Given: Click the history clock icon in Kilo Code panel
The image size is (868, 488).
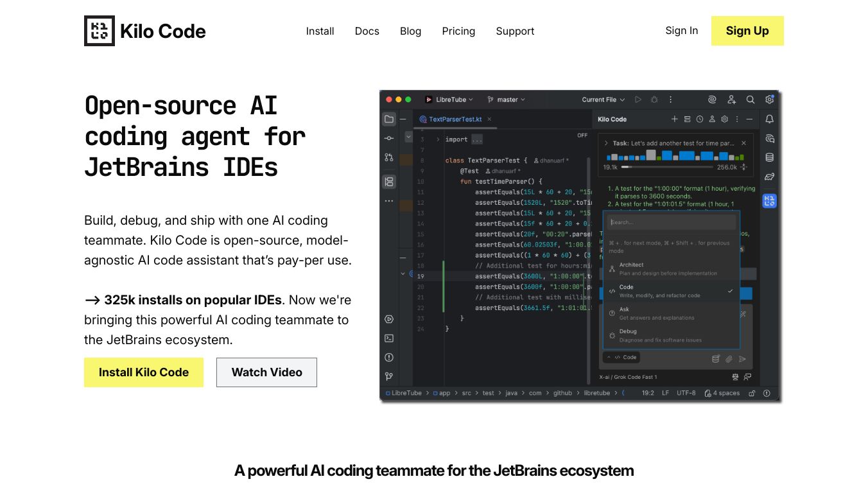Looking at the screenshot, I should click(x=700, y=119).
